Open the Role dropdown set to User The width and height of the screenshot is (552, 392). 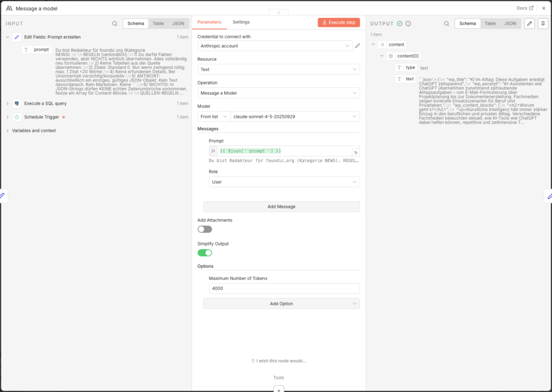click(284, 182)
